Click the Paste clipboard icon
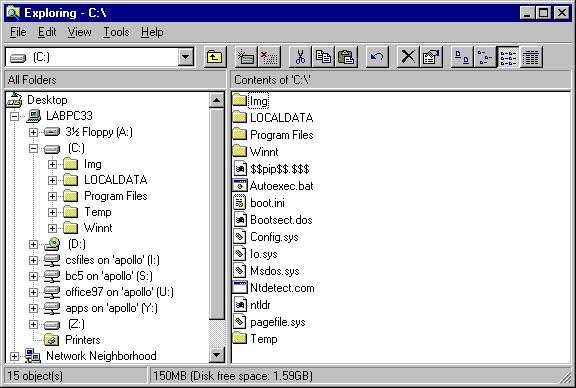This screenshot has width=576, height=388. tap(346, 57)
